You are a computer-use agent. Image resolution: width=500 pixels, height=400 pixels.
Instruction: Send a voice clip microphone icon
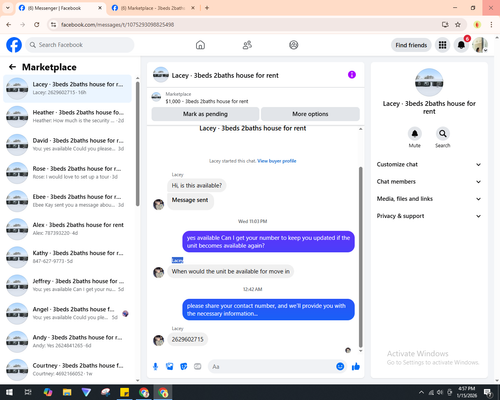pyautogui.click(x=155, y=367)
